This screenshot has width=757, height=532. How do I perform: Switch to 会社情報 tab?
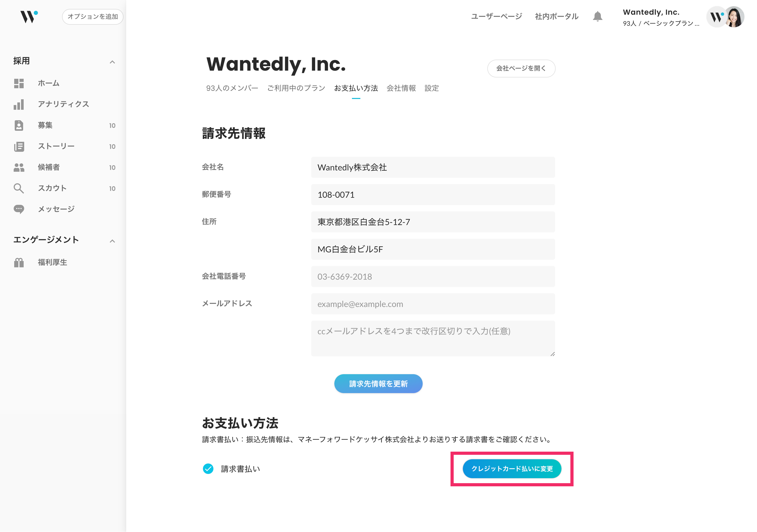(x=401, y=88)
